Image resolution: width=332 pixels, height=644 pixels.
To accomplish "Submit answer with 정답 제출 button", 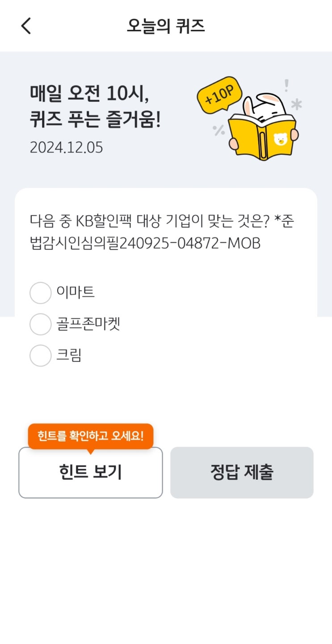I will [x=242, y=473].
